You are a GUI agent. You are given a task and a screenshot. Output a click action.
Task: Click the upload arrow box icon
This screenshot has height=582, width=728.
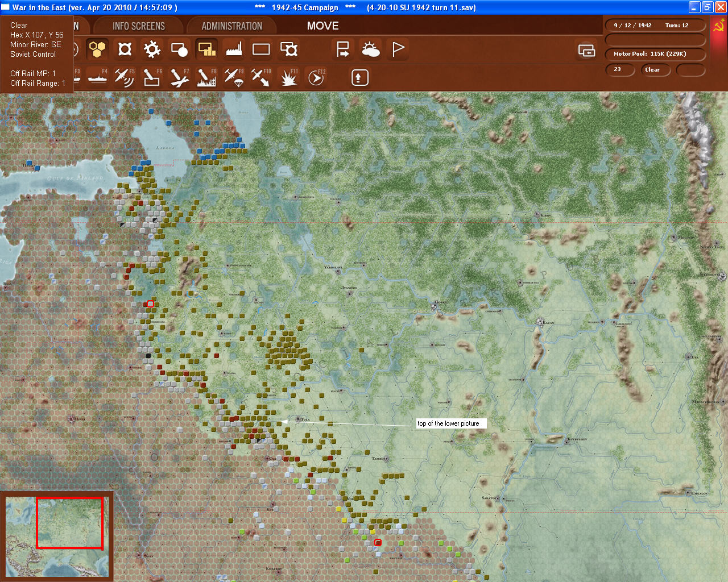point(359,77)
